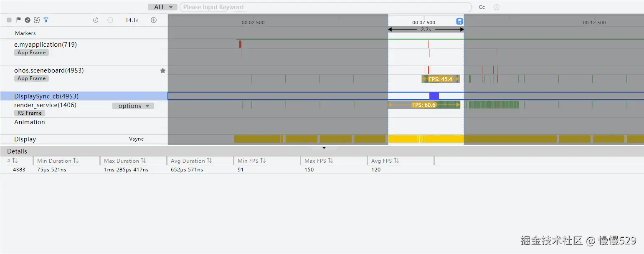Click the Avg FPS value 120
Image resolution: width=644 pixels, height=254 pixels.
[x=376, y=170]
